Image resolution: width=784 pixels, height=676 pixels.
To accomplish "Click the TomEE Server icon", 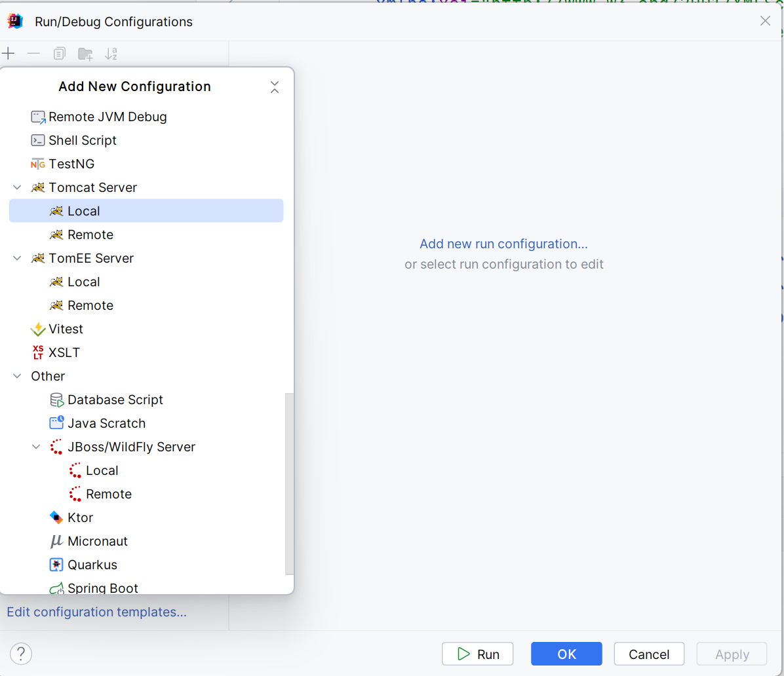I will tap(38, 258).
